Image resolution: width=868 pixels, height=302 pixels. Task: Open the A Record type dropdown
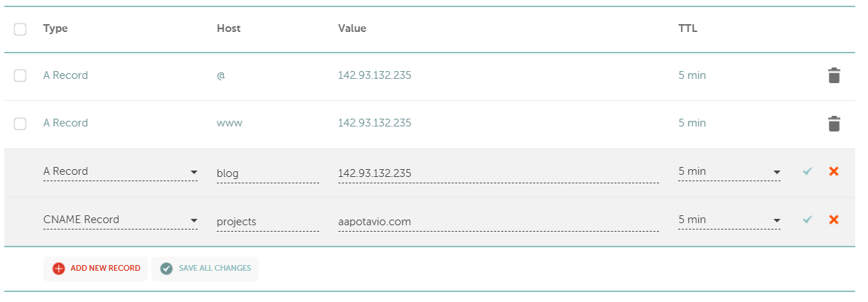(x=120, y=172)
